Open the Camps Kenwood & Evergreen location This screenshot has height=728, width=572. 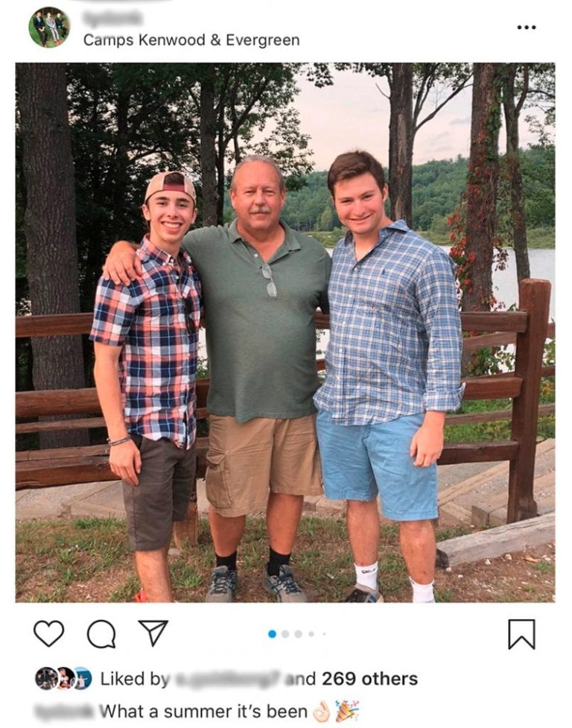point(191,40)
